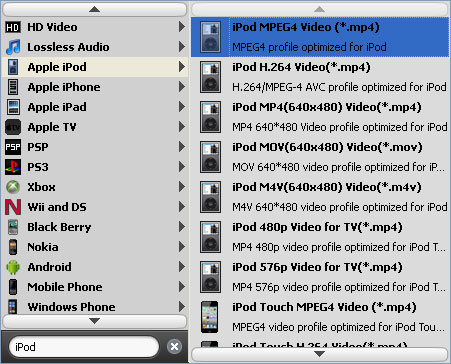Expand the Windows Phone submenu arrow

coord(182,306)
